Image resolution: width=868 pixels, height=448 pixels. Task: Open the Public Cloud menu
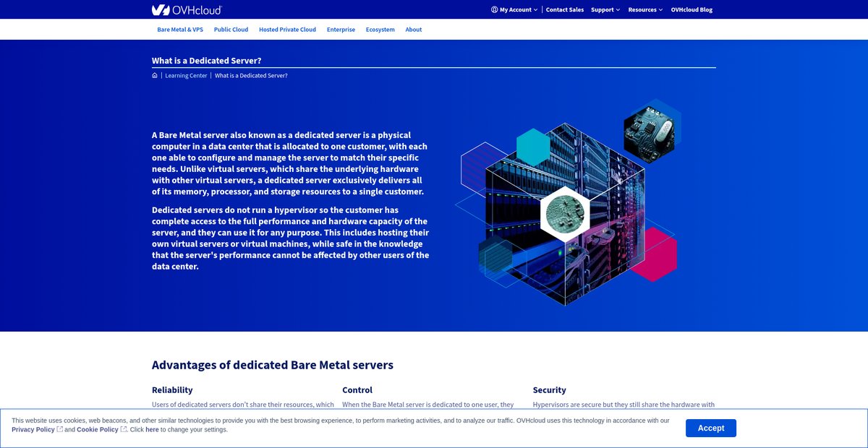[x=231, y=30]
